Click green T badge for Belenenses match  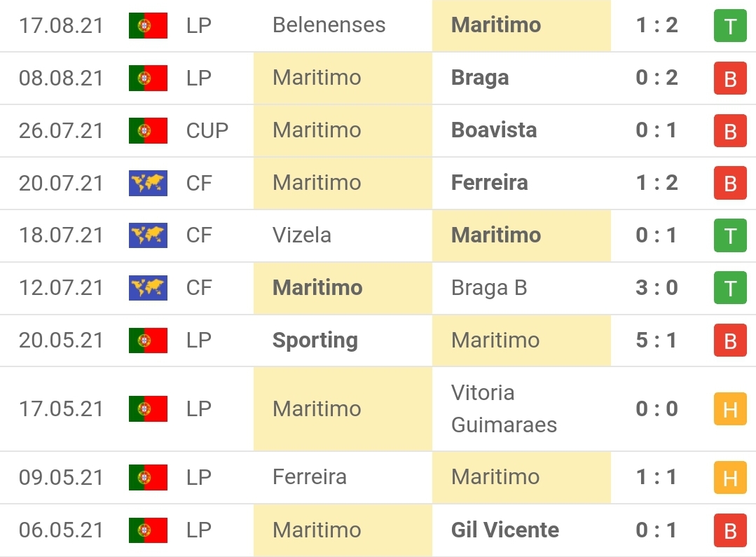730,26
